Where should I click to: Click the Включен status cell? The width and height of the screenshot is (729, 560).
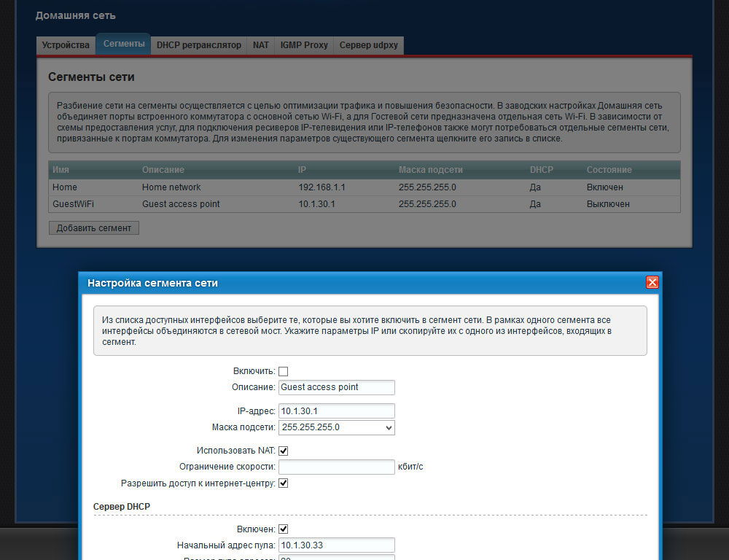[605, 187]
